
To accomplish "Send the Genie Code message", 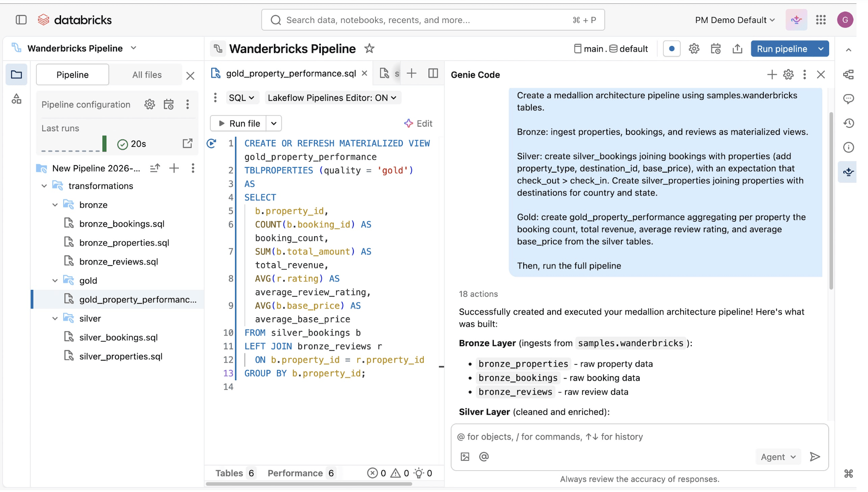I will (x=815, y=457).
